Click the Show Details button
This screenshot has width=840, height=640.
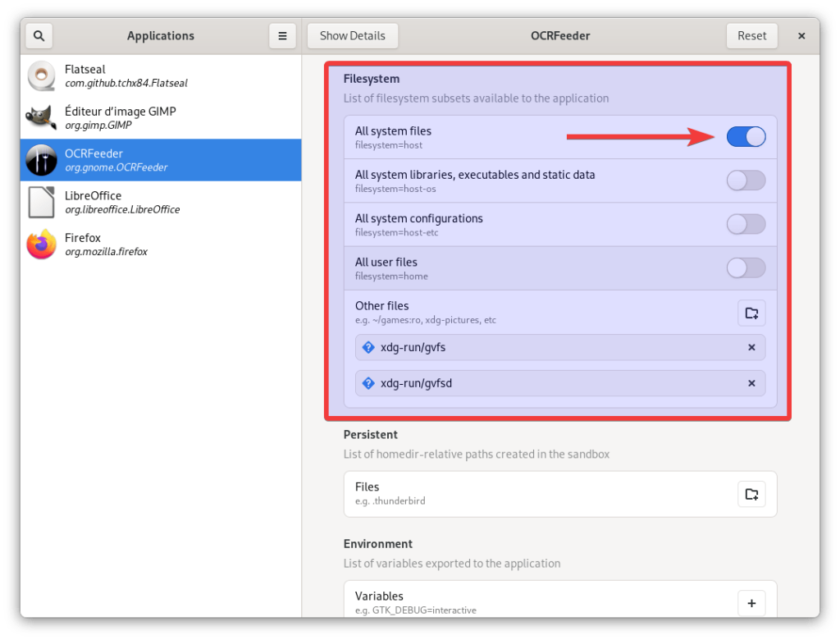point(353,36)
